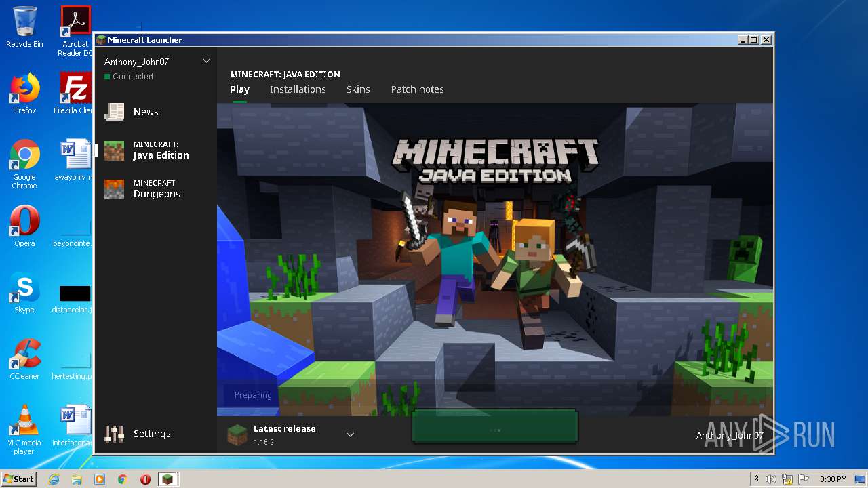Maximize the Minecraft Launcher window
868x488 pixels.
click(x=754, y=40)
